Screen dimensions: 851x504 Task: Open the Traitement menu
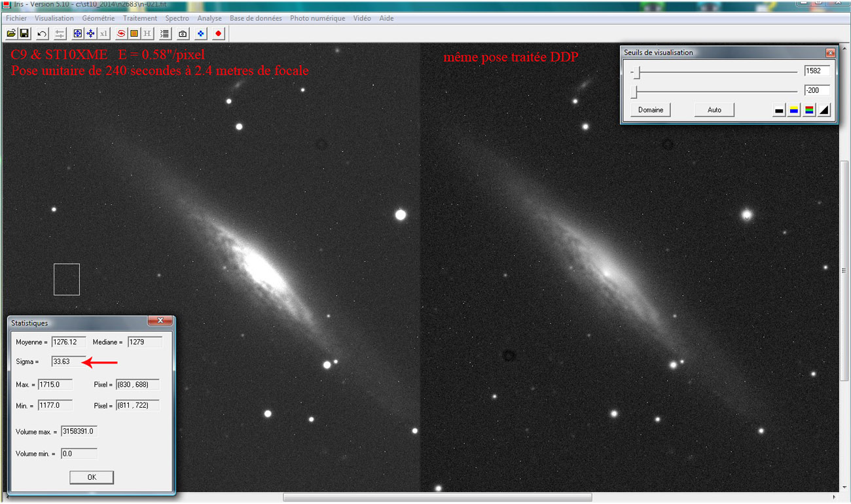click(140, 18)
